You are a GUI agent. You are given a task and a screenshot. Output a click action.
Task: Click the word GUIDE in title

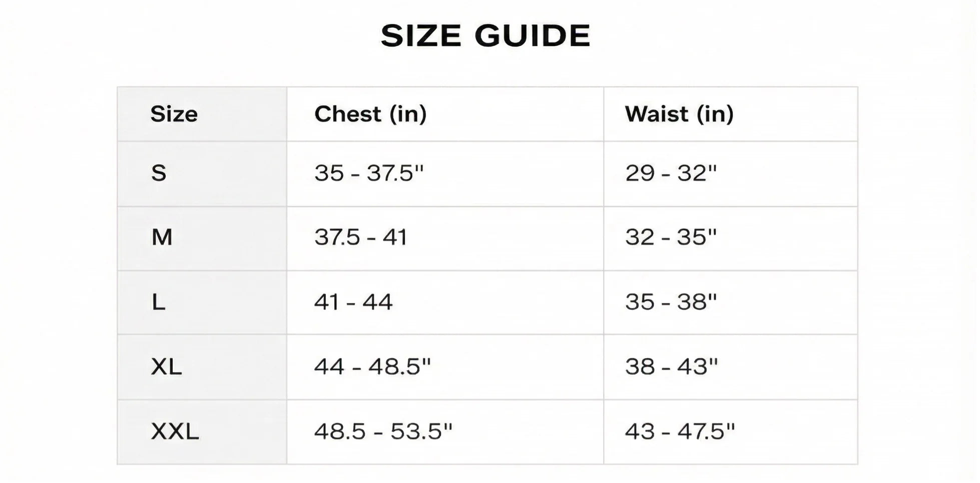coord(533,36)
